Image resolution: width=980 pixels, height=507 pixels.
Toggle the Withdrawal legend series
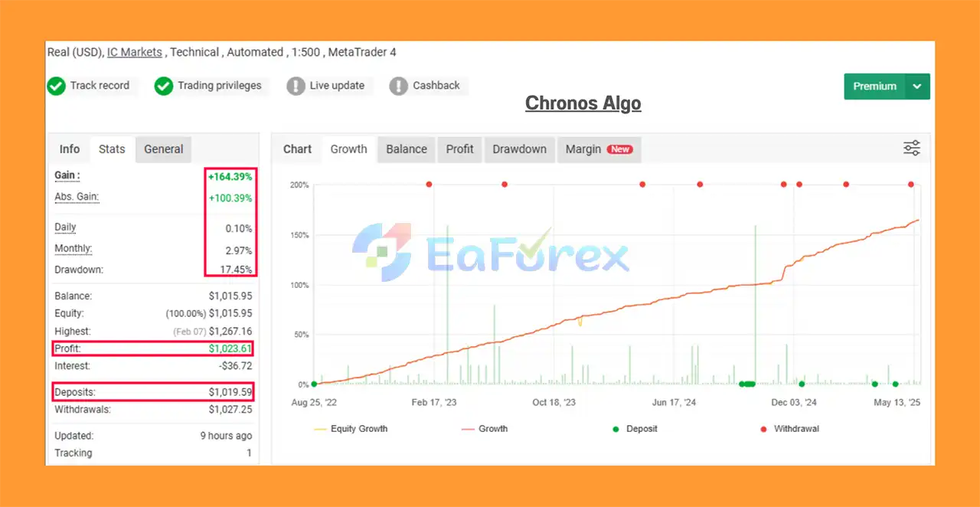click(x=789, y=429)
